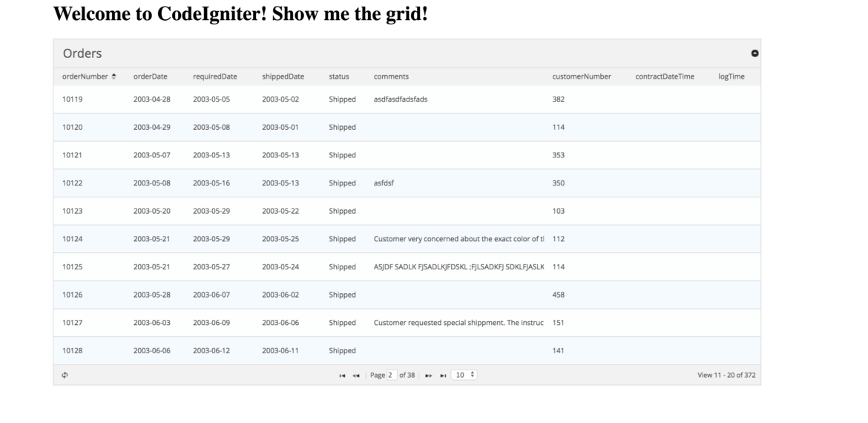The width and height of the screenshot is (868, 423).
Task: Sort by customerNumber column header
Action: coord(581,76)
